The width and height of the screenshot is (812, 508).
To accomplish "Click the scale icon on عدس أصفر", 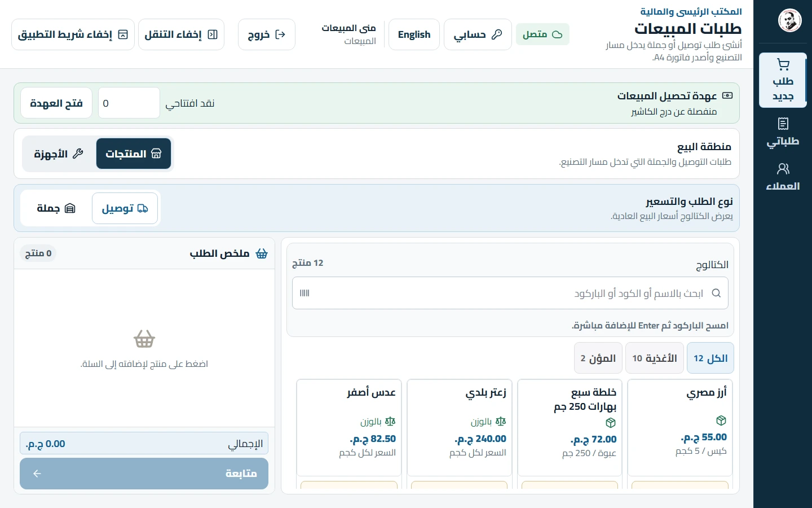I will [390, 422].
